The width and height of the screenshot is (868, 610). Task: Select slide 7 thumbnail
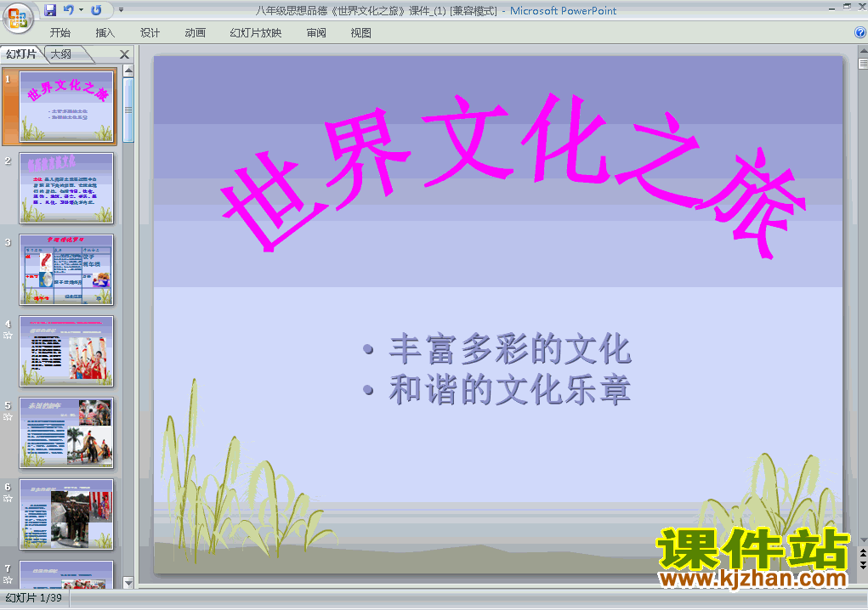click(x=66, y=574)
